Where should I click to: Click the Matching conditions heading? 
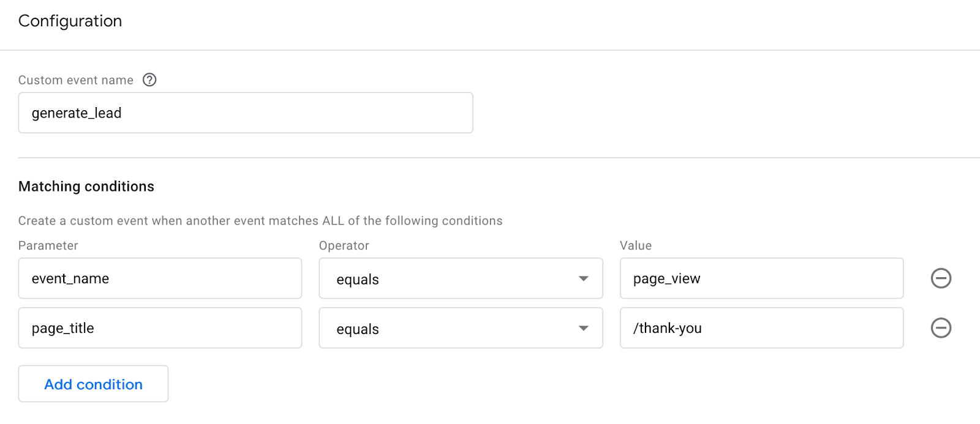coord(86,187)
